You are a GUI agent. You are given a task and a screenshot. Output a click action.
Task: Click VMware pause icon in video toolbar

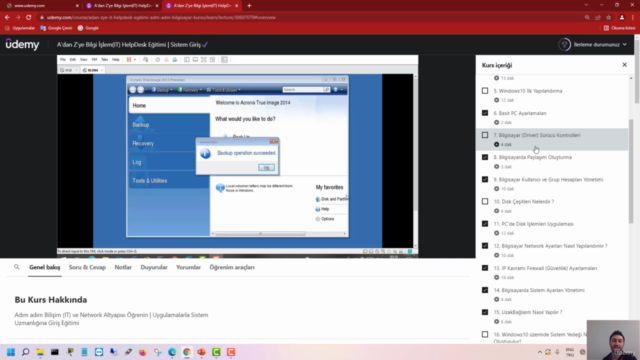click(x=129, y=60)
